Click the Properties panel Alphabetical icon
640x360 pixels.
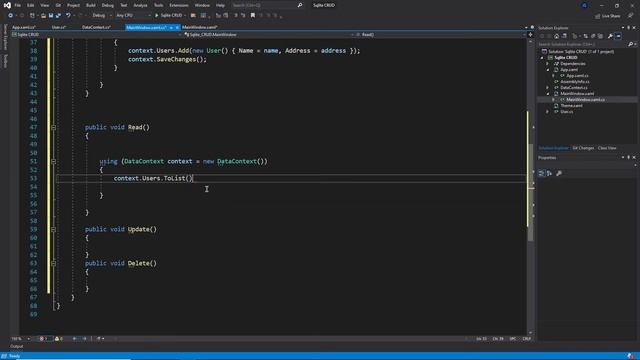[549, 173]
